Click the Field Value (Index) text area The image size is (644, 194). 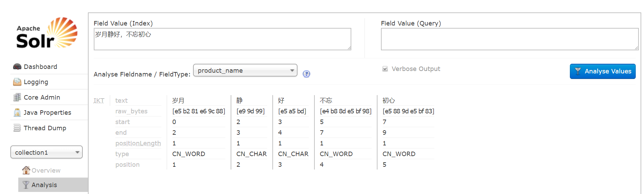222,39
